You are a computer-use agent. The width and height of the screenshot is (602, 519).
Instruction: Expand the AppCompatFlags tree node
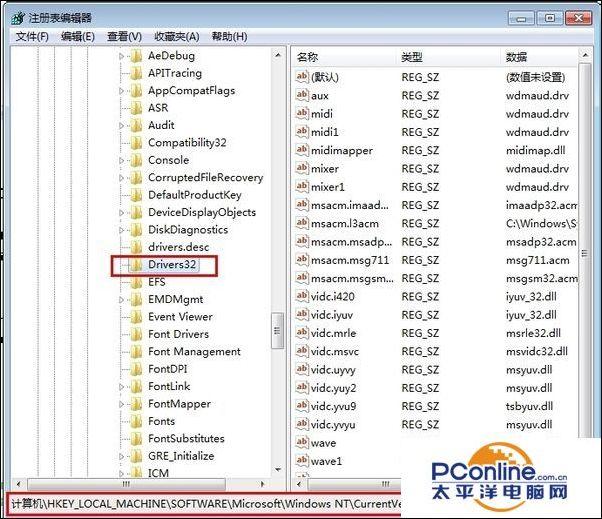(x=121, y=91)
